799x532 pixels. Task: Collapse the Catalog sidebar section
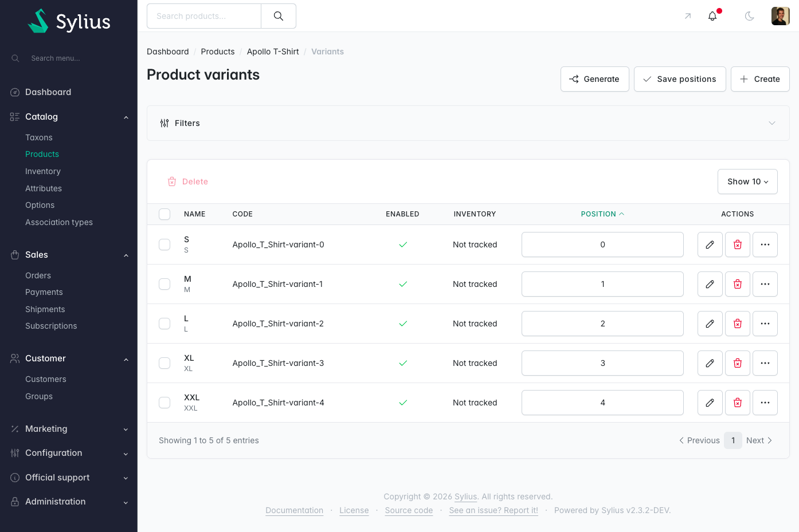(x=69, y=117)
